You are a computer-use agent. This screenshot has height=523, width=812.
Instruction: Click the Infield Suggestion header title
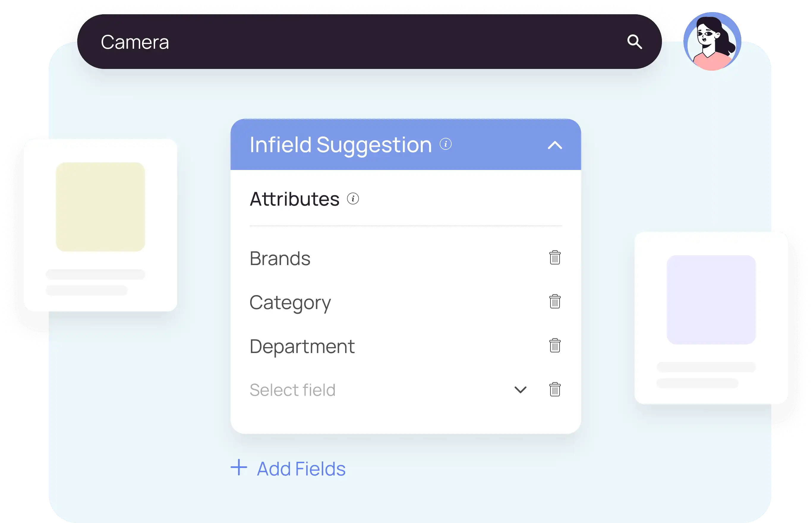point(340,145)
